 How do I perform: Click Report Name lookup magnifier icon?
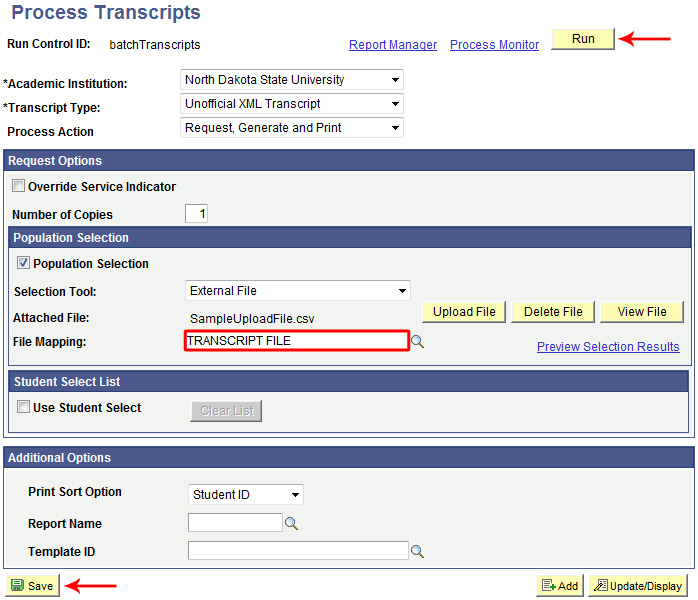click(x=292, y=523)
